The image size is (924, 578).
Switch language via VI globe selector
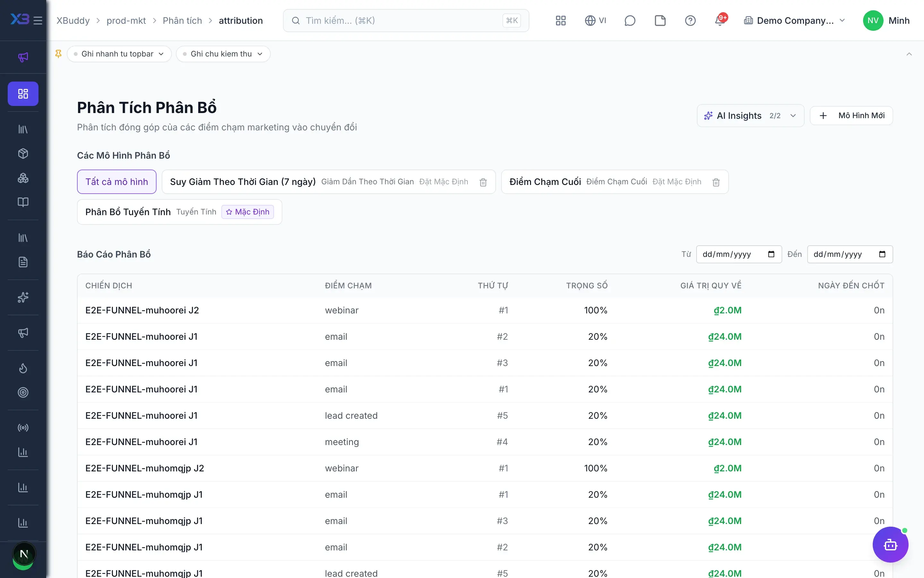coord(595,21)
